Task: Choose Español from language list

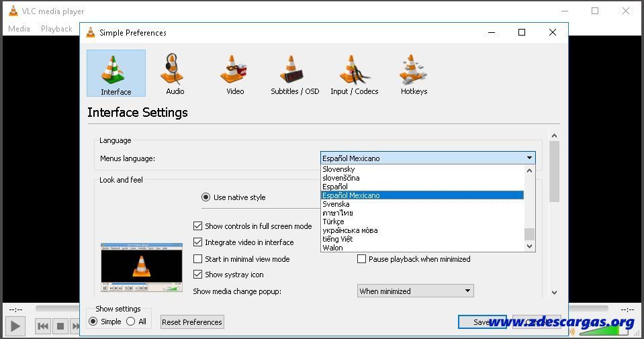Action: [422, 187]
